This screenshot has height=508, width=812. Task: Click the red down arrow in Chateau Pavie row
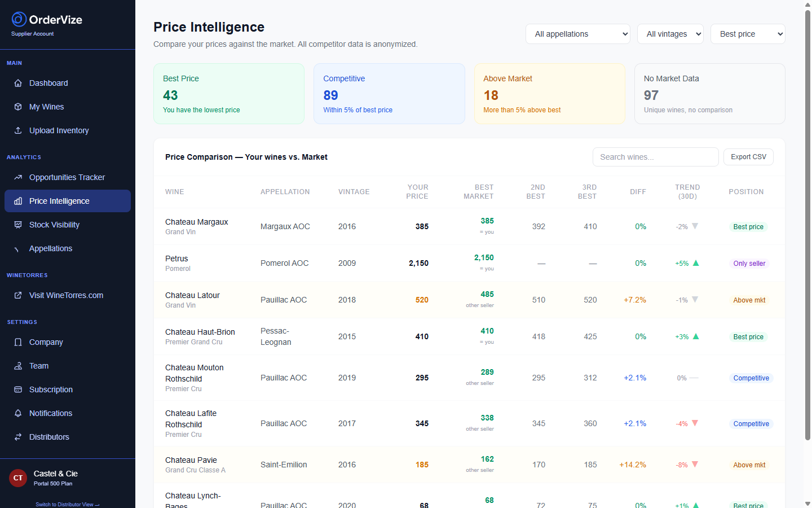point(695,465)
